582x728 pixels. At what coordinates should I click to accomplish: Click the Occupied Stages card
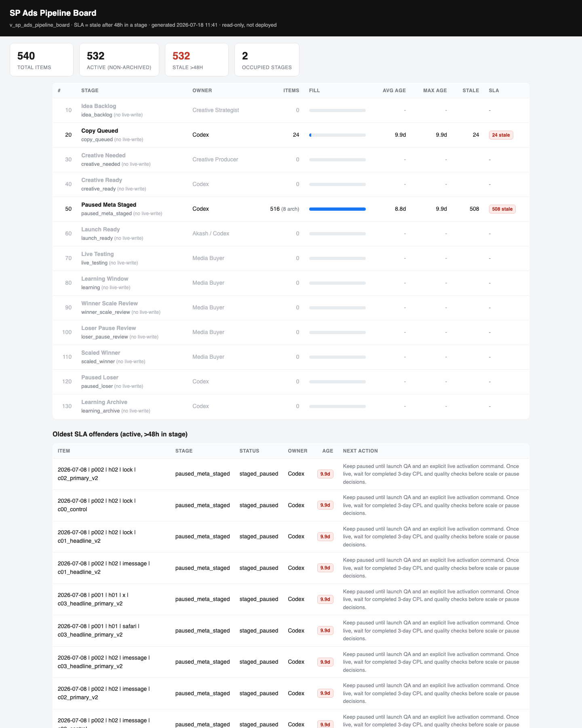pyautogui.click(x=267, y=60)
